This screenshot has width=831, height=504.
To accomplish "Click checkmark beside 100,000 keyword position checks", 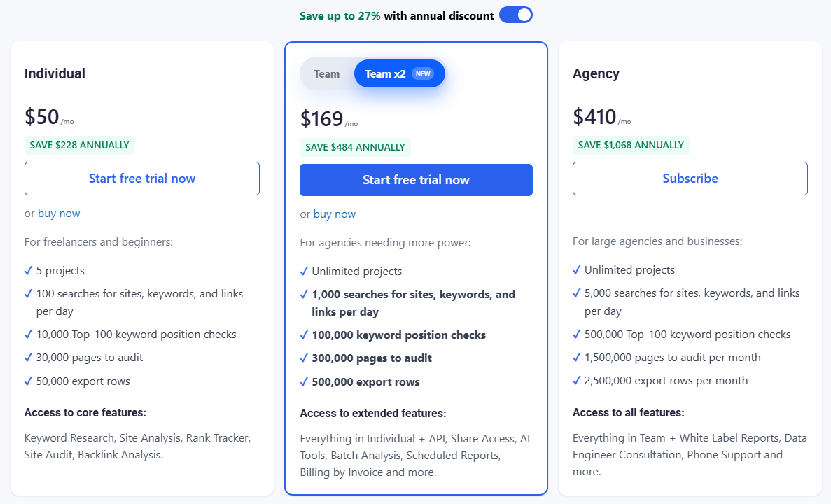I will [x=304, y=335].
